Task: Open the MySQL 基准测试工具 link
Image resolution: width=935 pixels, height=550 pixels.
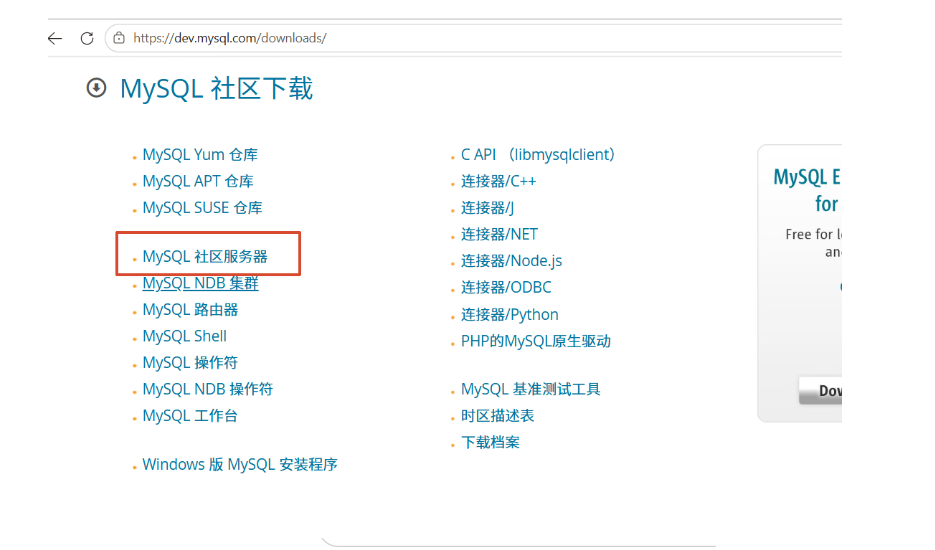Action: tap(531, 389)
